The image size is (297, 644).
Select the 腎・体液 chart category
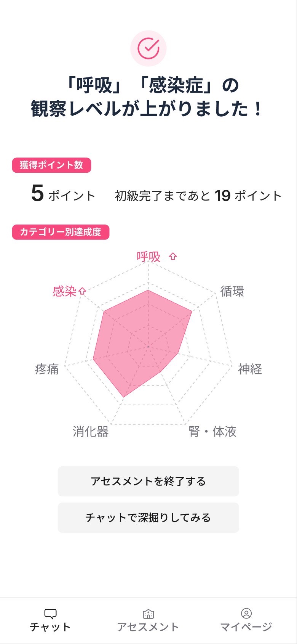click(x=214, y=432)
